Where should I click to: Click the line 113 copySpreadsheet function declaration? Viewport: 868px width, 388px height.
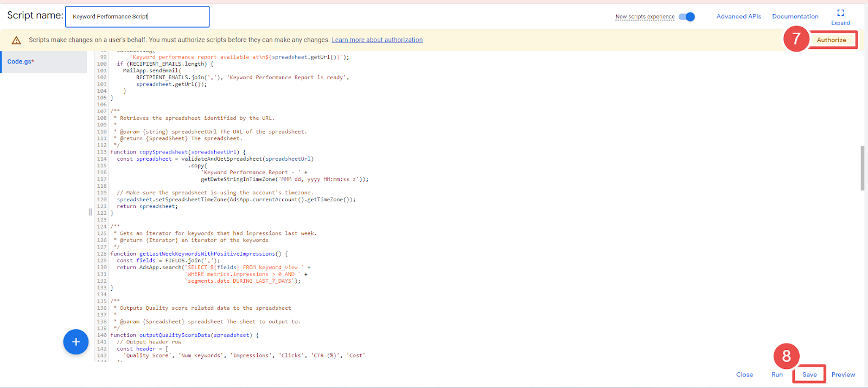pyautogui.click(x=178, y=152)
